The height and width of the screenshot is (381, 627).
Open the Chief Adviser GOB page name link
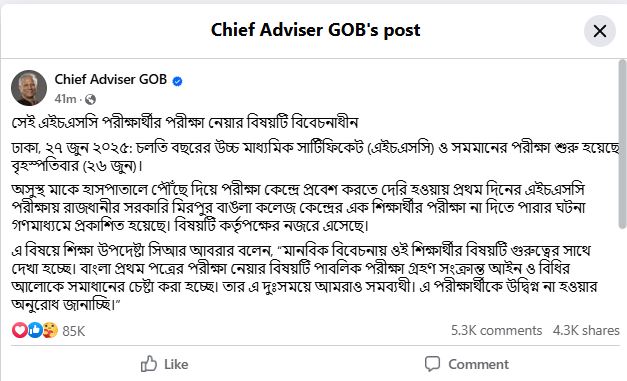(x=110, y=79)
